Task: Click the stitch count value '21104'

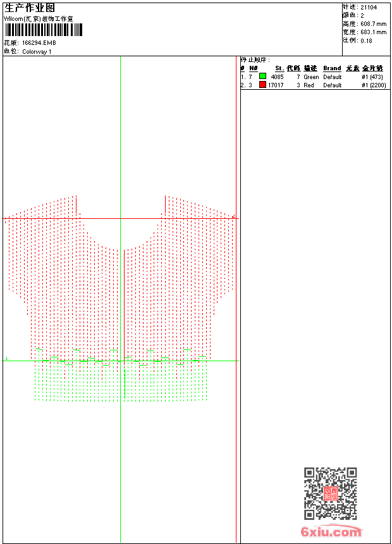Action: [x=369, y=8]
